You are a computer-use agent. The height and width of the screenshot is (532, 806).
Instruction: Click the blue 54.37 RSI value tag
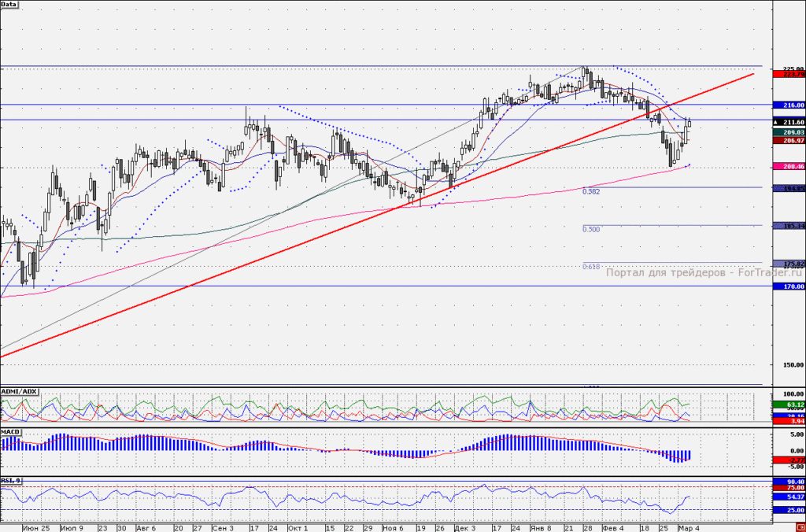(x=789, y=497)
